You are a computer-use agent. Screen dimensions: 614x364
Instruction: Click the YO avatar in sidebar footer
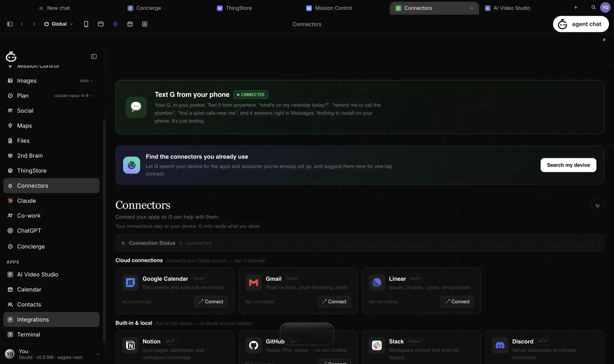(x=10, y=354)
